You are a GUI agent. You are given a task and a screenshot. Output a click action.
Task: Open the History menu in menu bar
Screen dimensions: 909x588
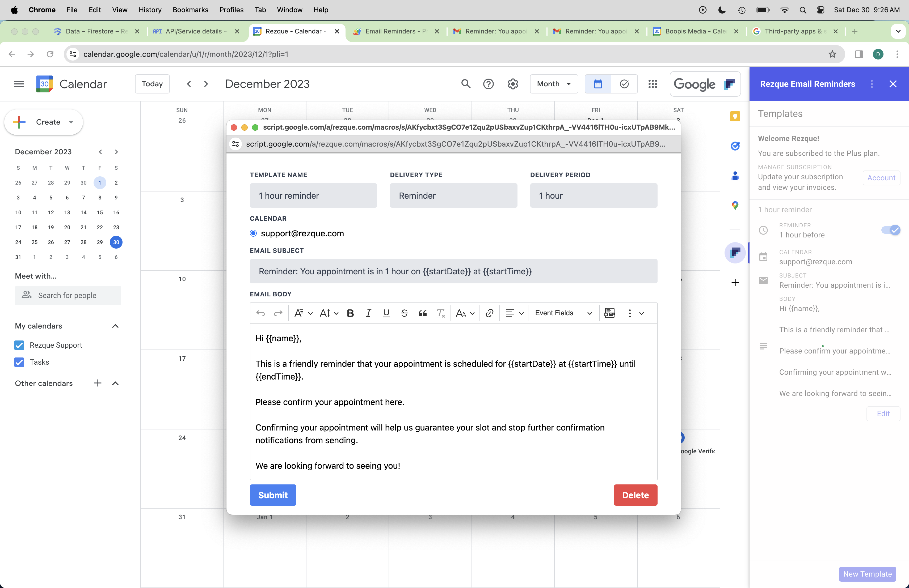[x=150, y=10]
